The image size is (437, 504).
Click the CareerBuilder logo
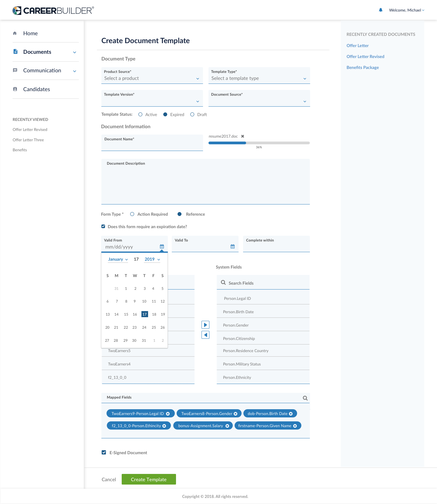pyautogui.click(x=53, y=11)
